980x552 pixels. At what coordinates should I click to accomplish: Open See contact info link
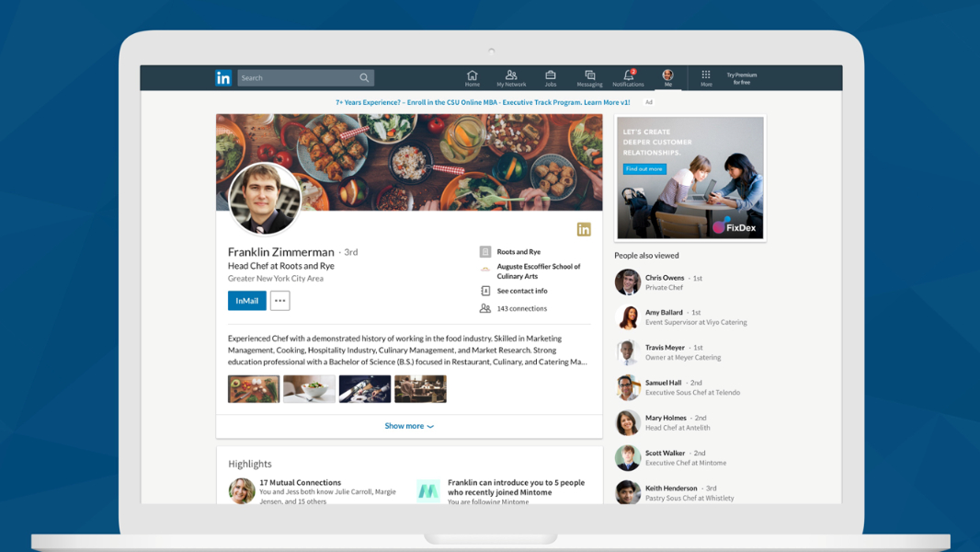click(x=521, y=291)
